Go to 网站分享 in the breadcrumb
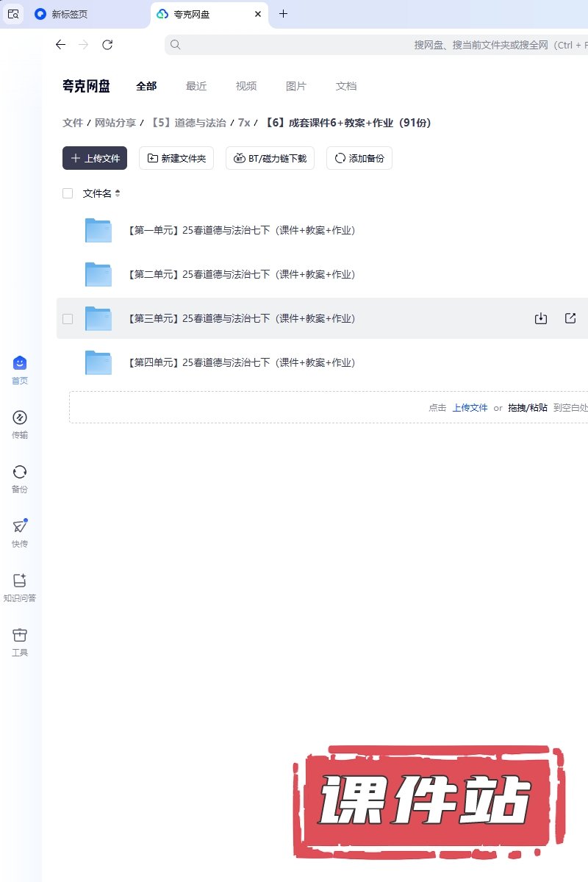The width and height of the screenshot is (588, 882). coord(115,123)
